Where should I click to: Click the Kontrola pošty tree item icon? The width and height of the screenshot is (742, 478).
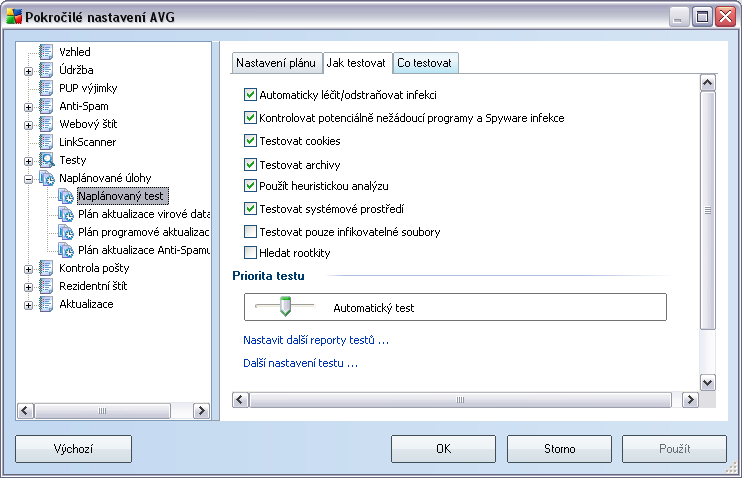click(x=46, y=268)
